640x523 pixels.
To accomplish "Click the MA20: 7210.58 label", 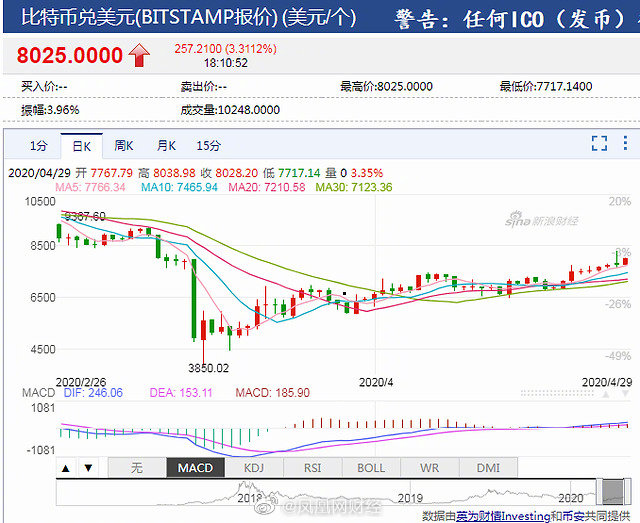I will pyautogui.click(x=267, y=187).
